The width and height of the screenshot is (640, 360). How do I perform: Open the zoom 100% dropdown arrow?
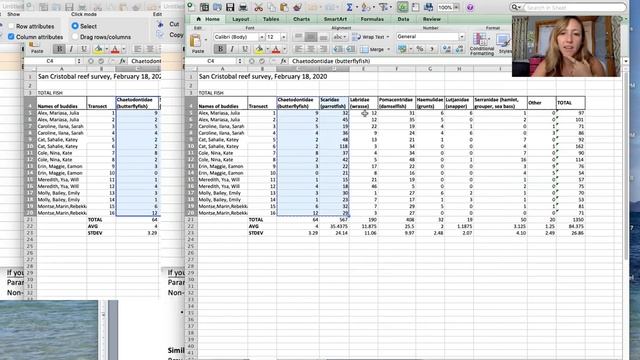(456, 7)
